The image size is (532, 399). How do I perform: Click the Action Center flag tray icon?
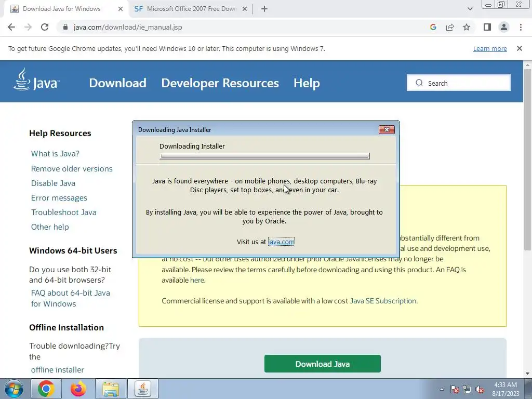(x=455, y=389)
